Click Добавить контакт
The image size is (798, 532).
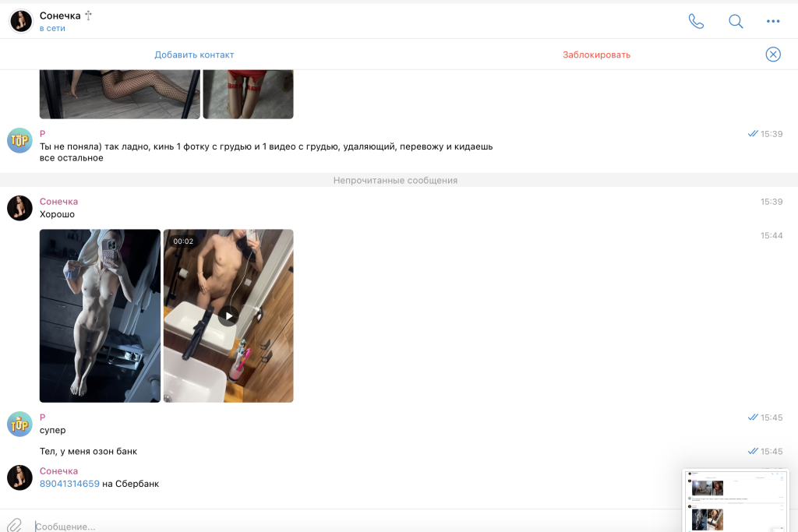(x=194, y=55)
